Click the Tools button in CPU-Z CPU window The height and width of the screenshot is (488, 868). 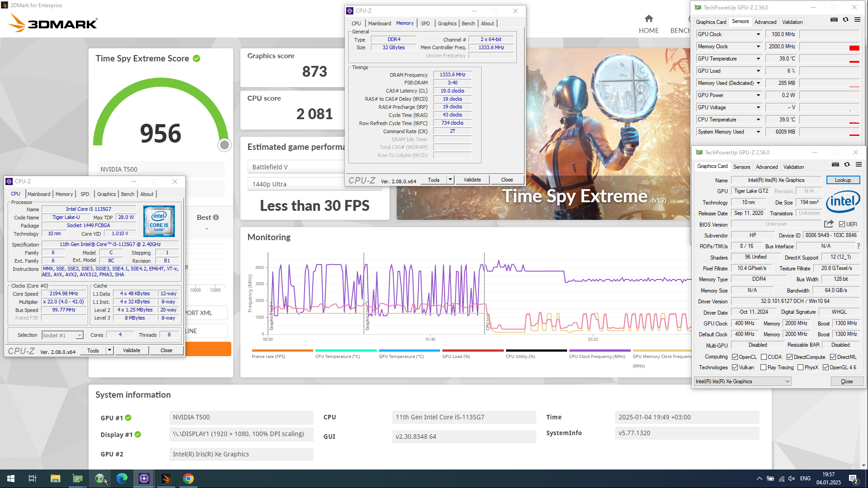click(93, 350)
